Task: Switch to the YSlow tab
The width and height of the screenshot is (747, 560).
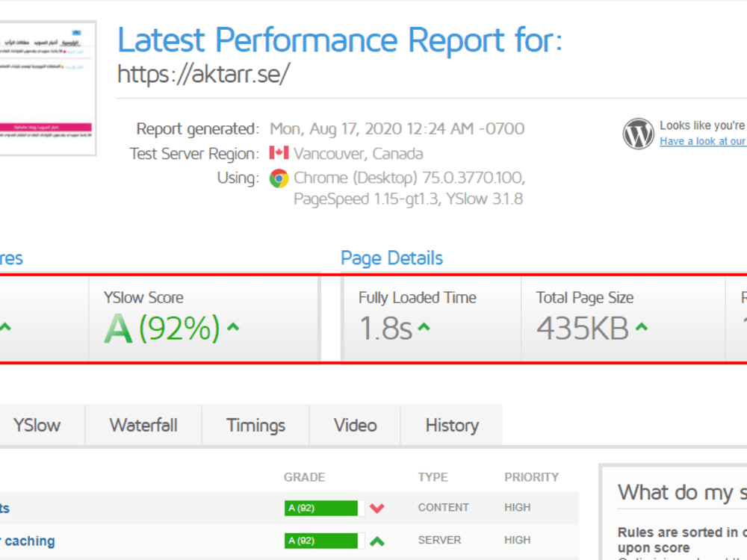Action: click(x=37, y=426)
